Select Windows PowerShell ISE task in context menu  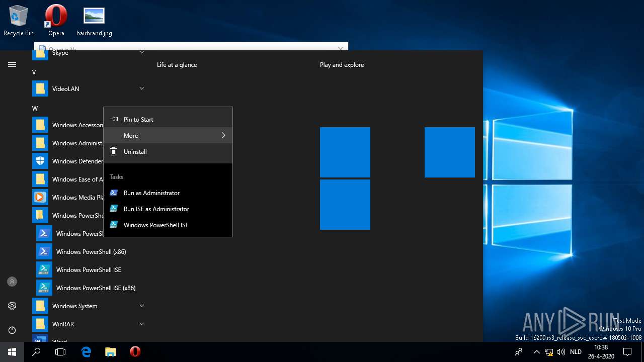point(168,225)
